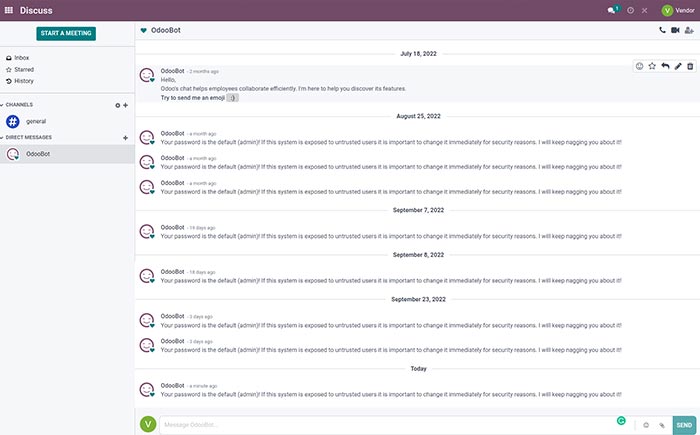
Task: Open the emoji picker in composer
Action: [x=646, y=425]
